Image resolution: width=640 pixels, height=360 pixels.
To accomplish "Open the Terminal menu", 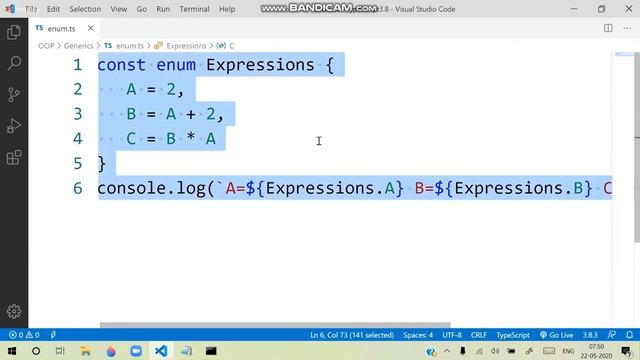I will point(194,9).
